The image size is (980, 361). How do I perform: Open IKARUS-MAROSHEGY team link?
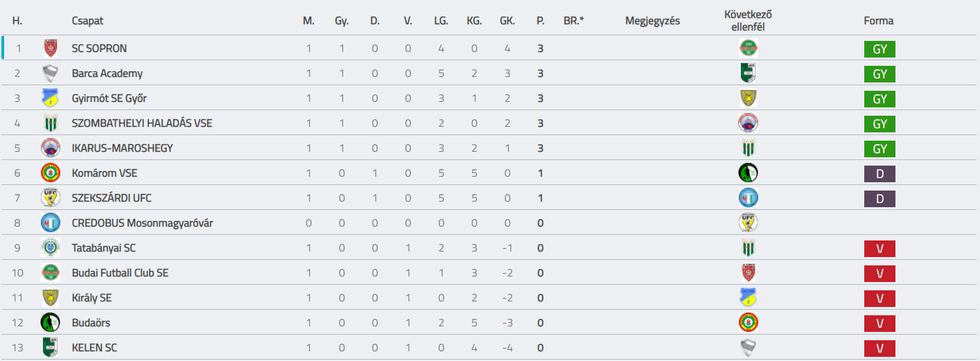click(x=123, y=148)
